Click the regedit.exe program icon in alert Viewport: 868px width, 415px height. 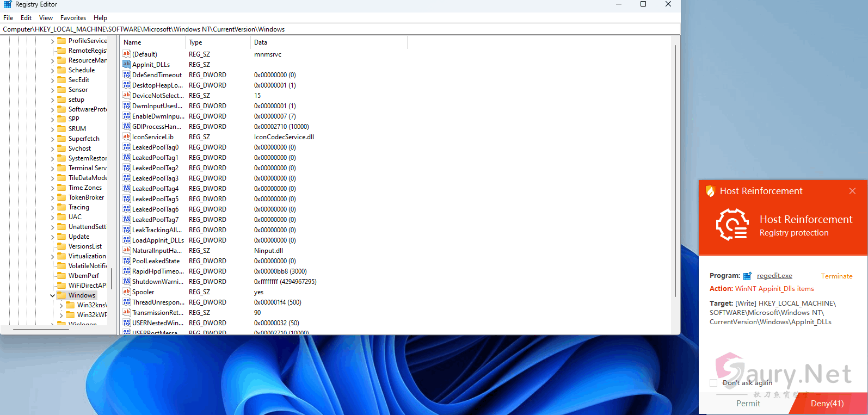coord(747,276)
